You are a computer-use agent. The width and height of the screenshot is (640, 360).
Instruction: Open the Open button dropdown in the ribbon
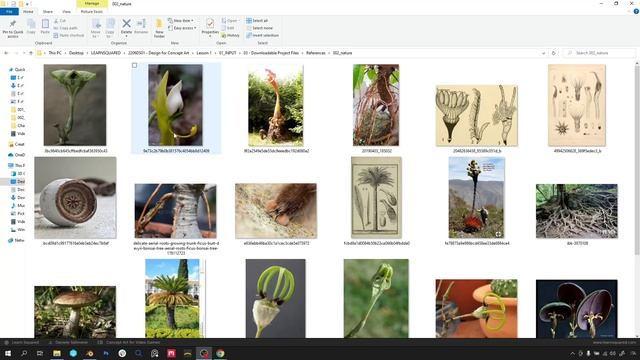point(238,20)
